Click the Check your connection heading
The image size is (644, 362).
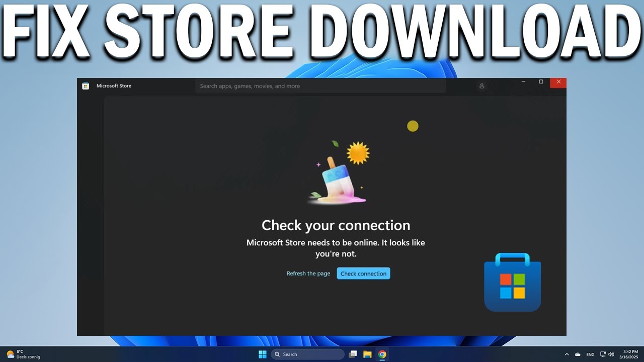pos(336,225)
